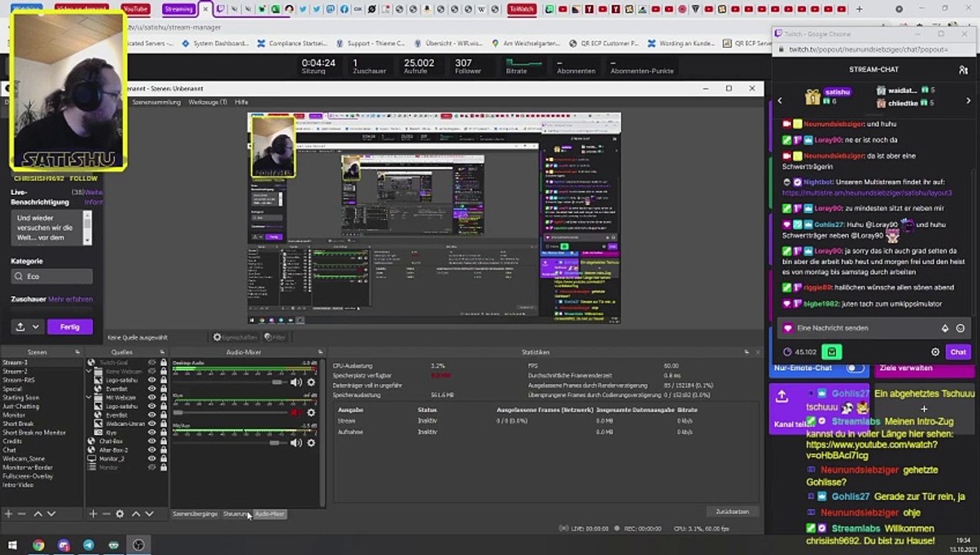The image size is (980, 555).
Task: Reset statistics with Zurücksetzen button
Action: point(732,511)
